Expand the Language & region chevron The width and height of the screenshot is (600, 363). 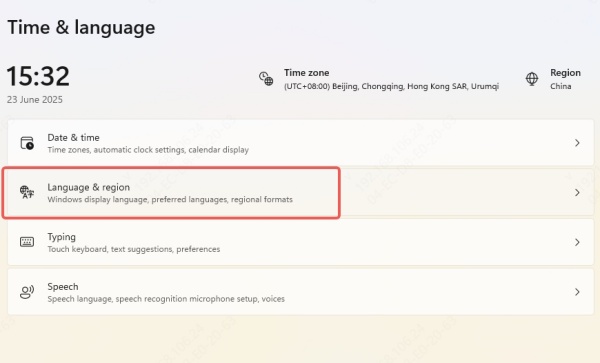coord(577,192)
